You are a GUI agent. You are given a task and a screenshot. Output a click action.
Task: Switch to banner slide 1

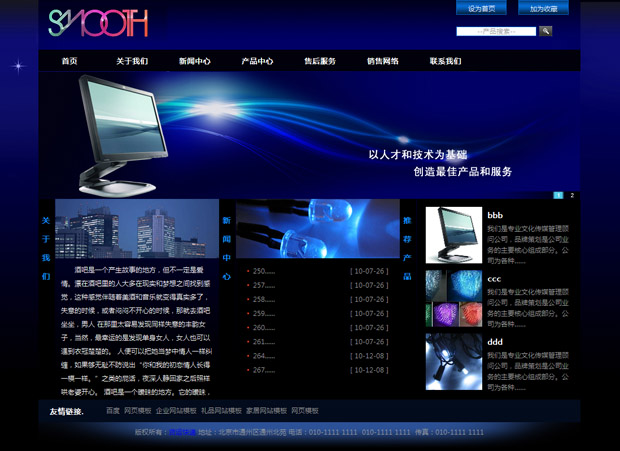(x=558, y=195)
